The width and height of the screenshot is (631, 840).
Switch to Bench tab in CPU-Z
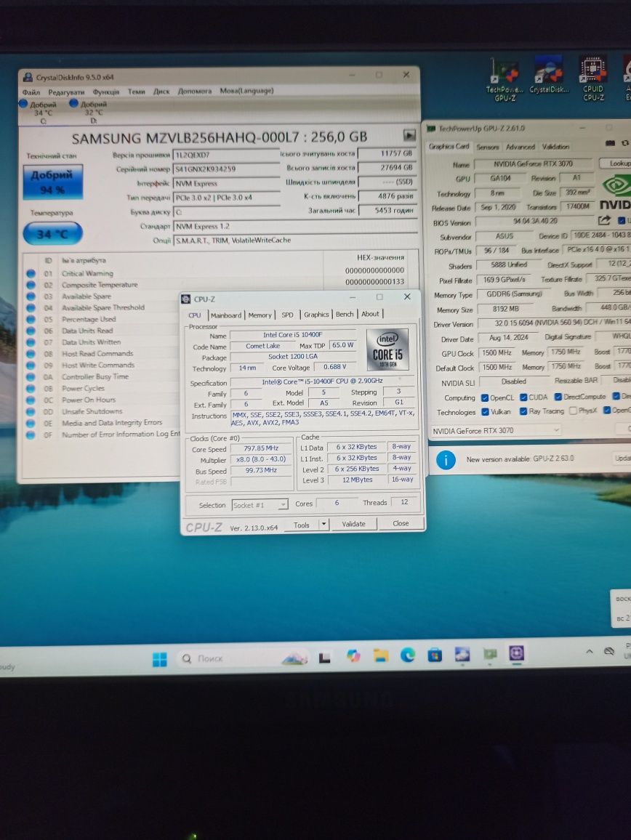345,315
